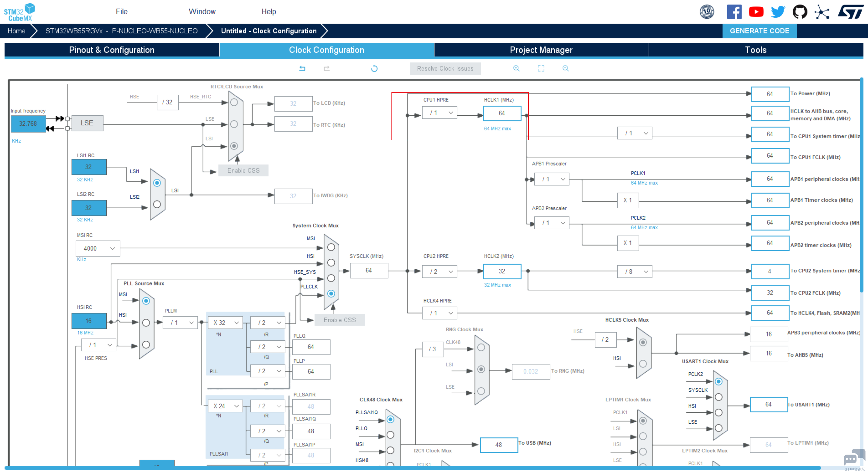Select LSI2 in the LSI mux
The image size is (868, 474).
pyautogui.click(x=157, y=204)
